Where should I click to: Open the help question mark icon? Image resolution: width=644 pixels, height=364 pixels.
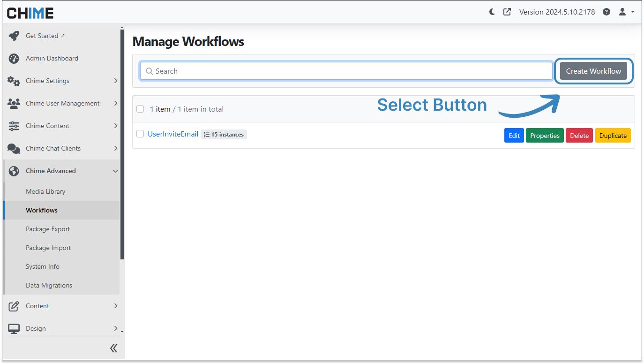[x=607, y=12]
